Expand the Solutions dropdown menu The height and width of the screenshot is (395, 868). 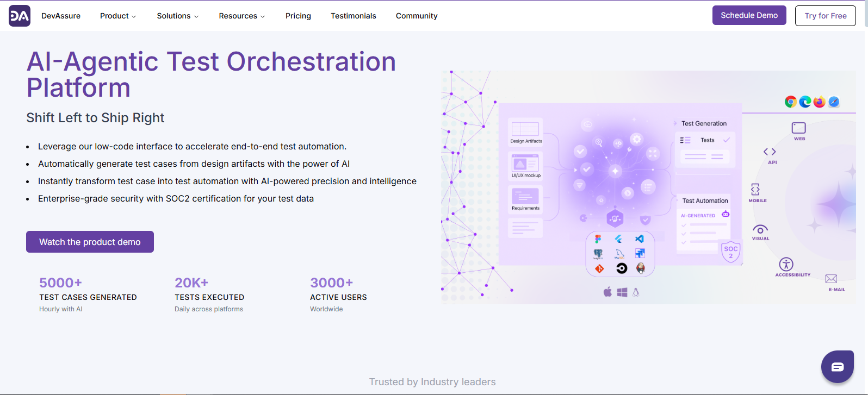(x=178, y=16)
